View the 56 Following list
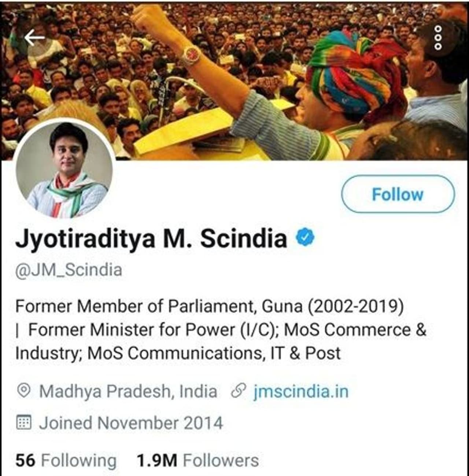This screenshot has height=476, width=469. [x=66, y=460]
